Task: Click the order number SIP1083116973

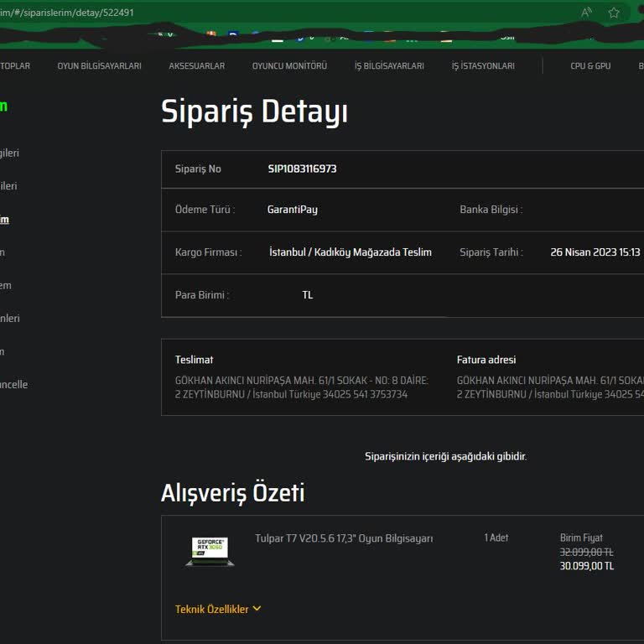Action: 302,169
